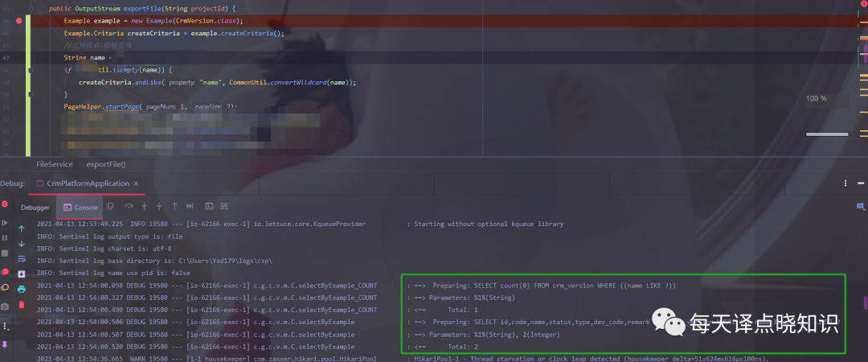Viewport: 868px width, 362px height.
Task: Clear all console output (trash icon)
Action: [x=22, y=304]
